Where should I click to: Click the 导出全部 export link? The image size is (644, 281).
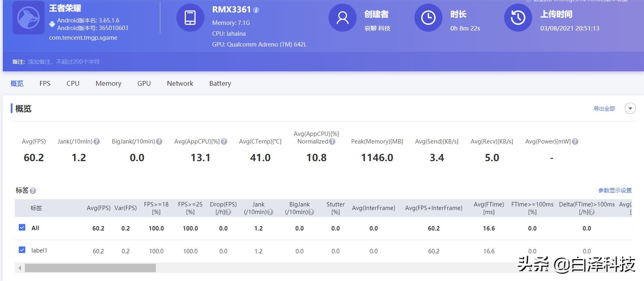604,109
